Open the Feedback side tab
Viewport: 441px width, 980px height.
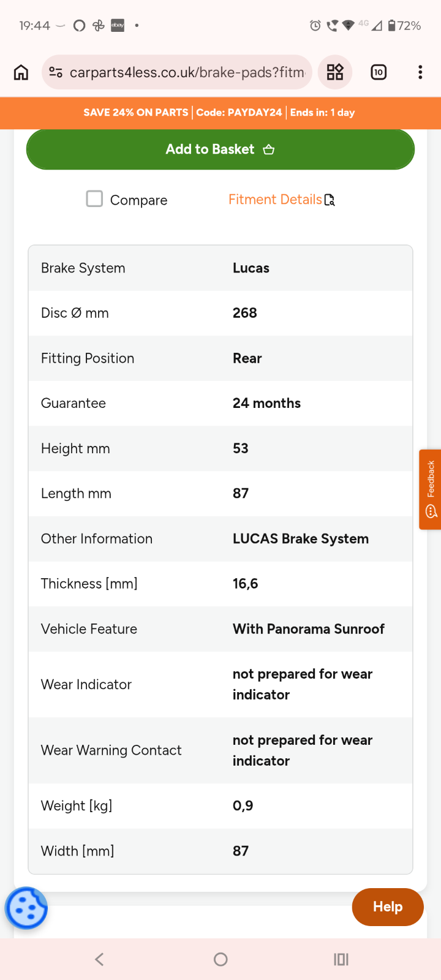[430, 489]
